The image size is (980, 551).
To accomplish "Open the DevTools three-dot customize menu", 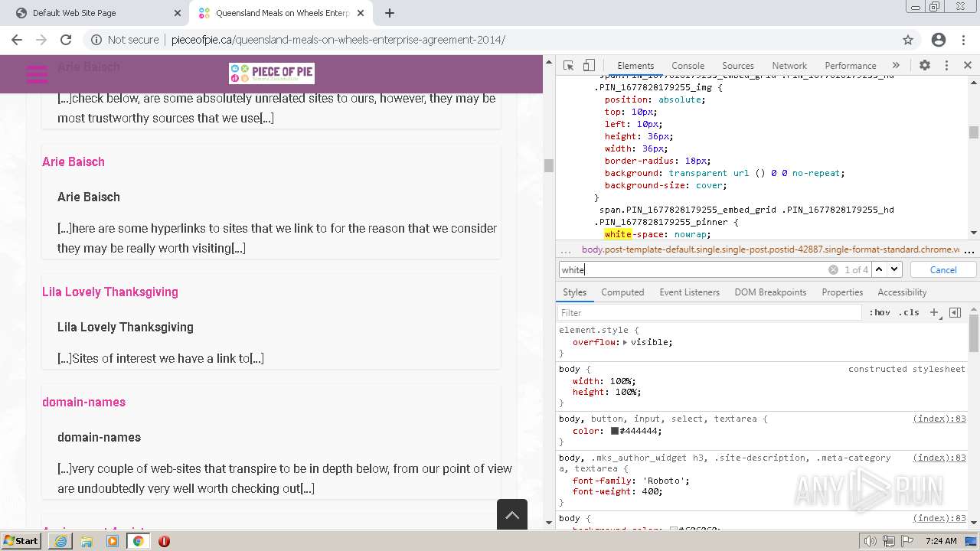I will click(946, 66).
